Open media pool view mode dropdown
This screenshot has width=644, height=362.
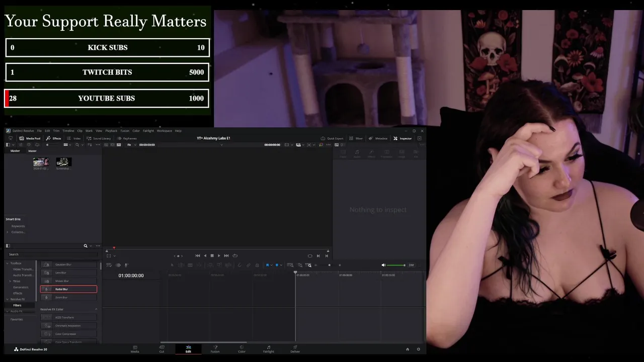click(66, 145)
